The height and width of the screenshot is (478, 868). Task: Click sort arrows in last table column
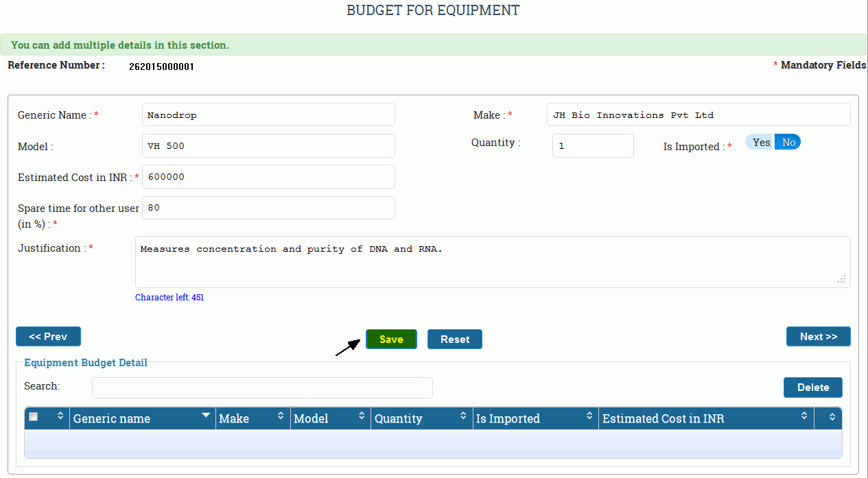coord(832,417)
